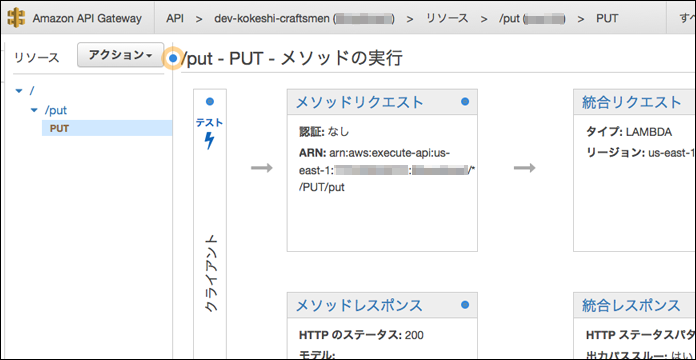This screenshot has width=696, height=360.
Task: Select the root / resource
Action: (32, 91)
